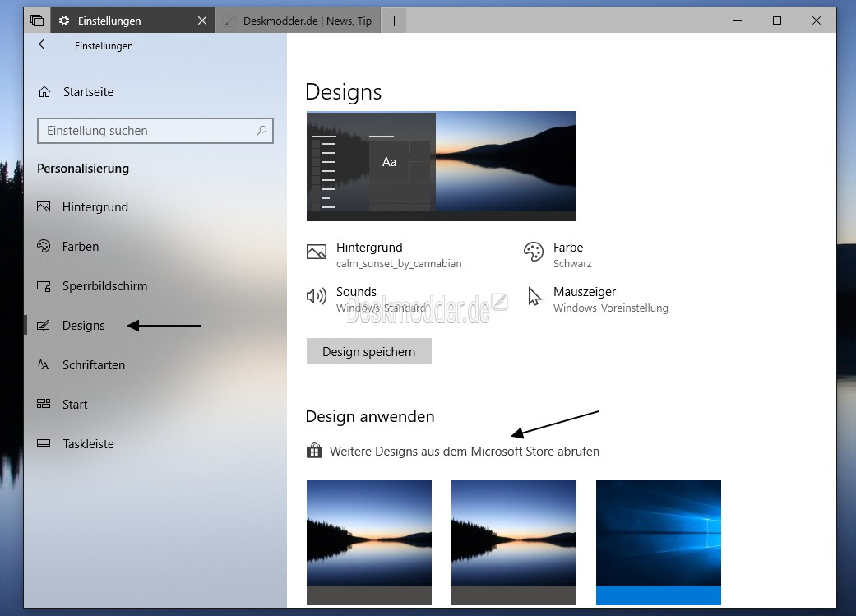
Task: Click the Hintergrund image icon in Designs panel
Action: [317, 252]
